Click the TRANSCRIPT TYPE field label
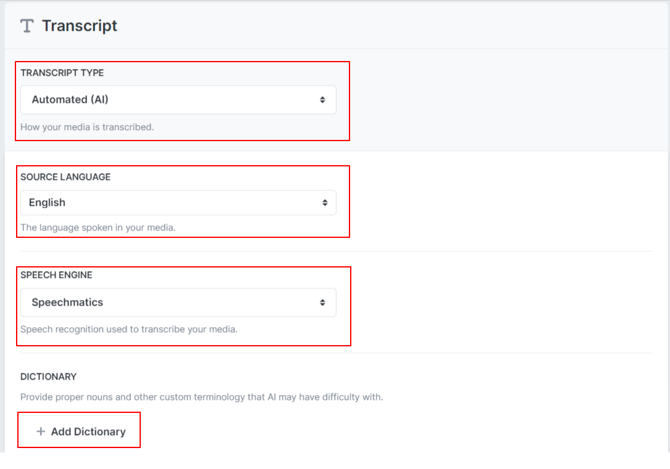 62,73
